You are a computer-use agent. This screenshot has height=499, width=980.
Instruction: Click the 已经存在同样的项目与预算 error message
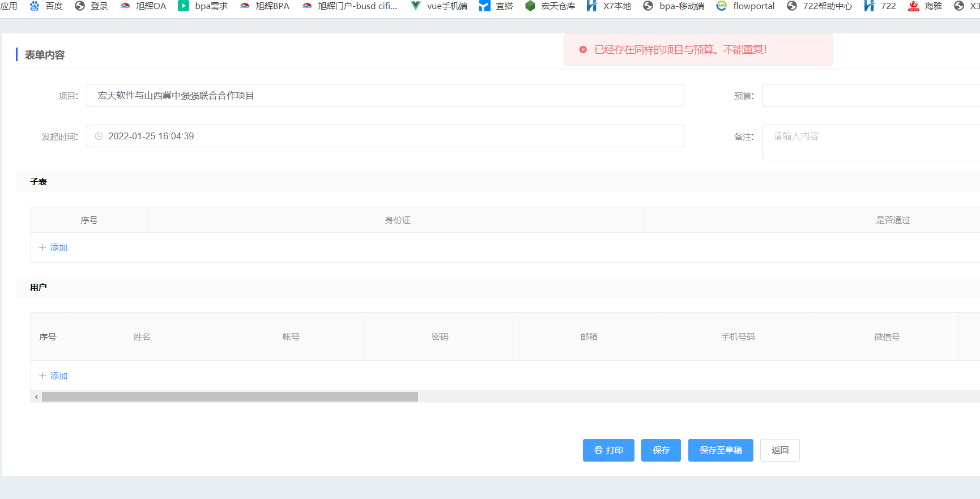pos(680,50)
